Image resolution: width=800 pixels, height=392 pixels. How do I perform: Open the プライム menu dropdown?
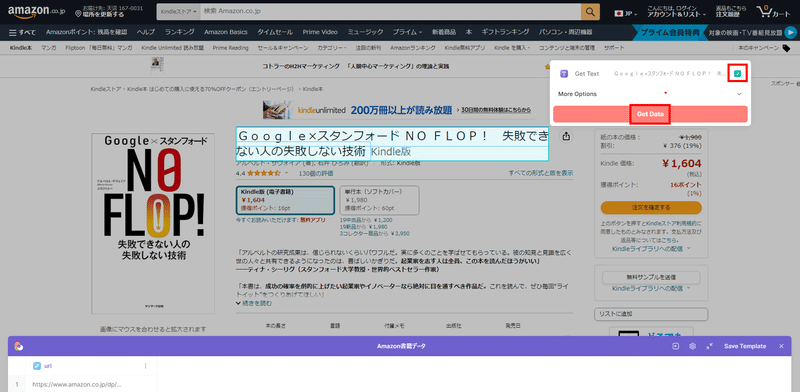[407, 32]
